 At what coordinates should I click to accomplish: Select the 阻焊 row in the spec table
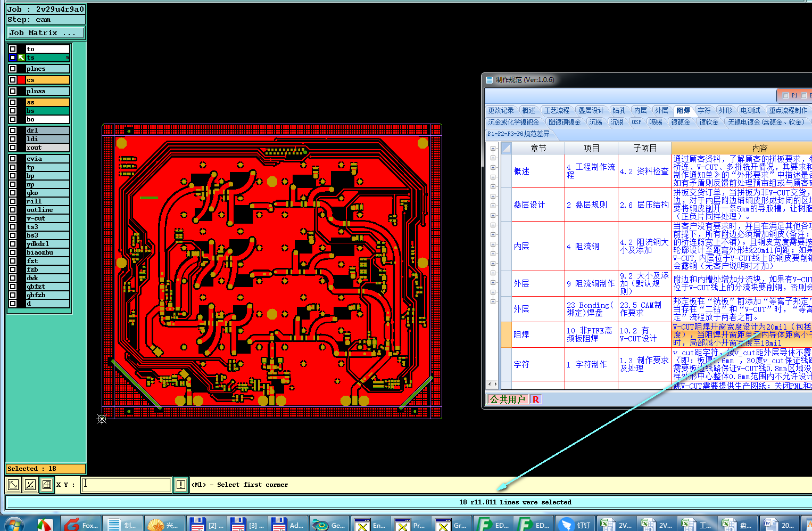click(657, 334)
